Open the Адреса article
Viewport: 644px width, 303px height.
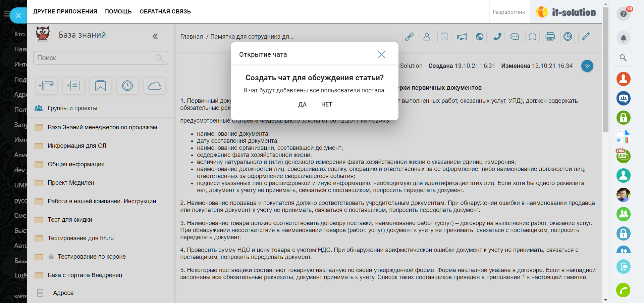63,293
